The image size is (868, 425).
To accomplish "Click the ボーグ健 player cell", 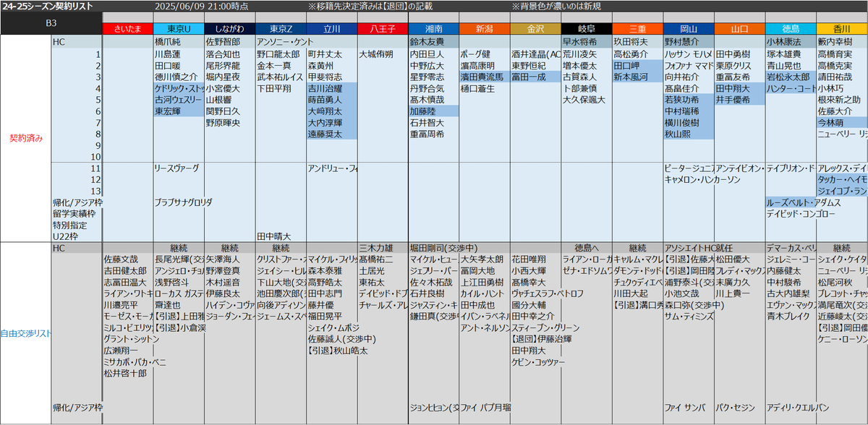I will (x=484, y=54).
